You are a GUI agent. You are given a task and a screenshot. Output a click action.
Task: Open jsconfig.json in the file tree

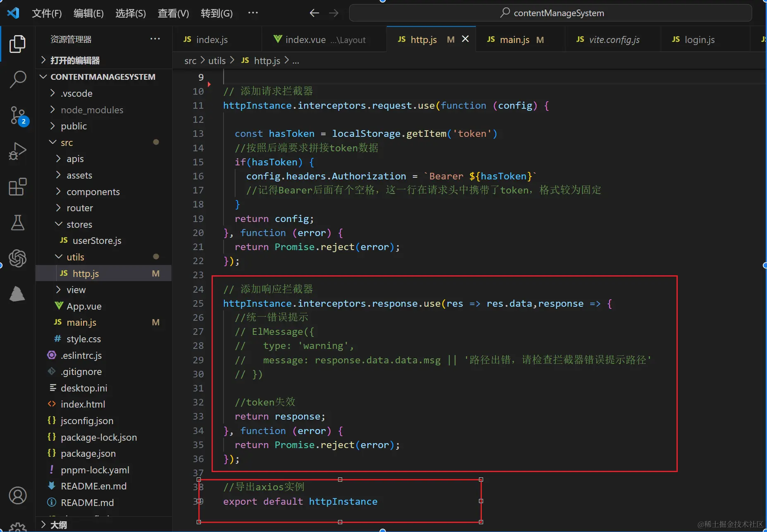coord(103,421)
